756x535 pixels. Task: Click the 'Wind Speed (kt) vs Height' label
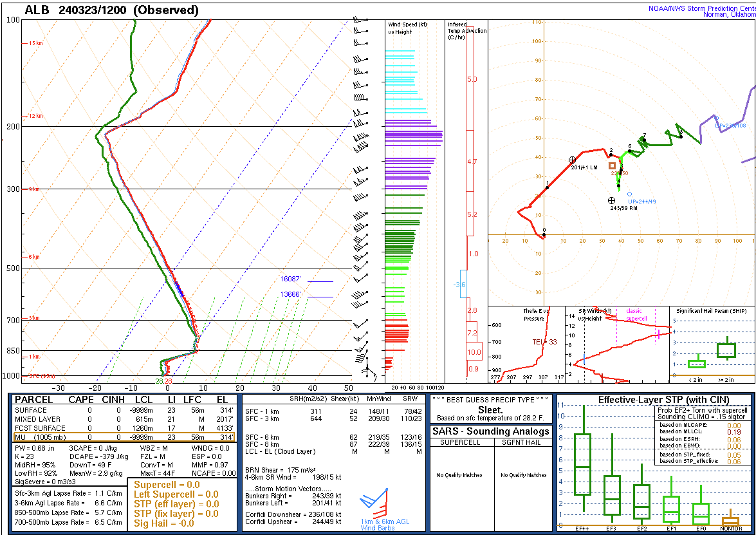point(407,28)
